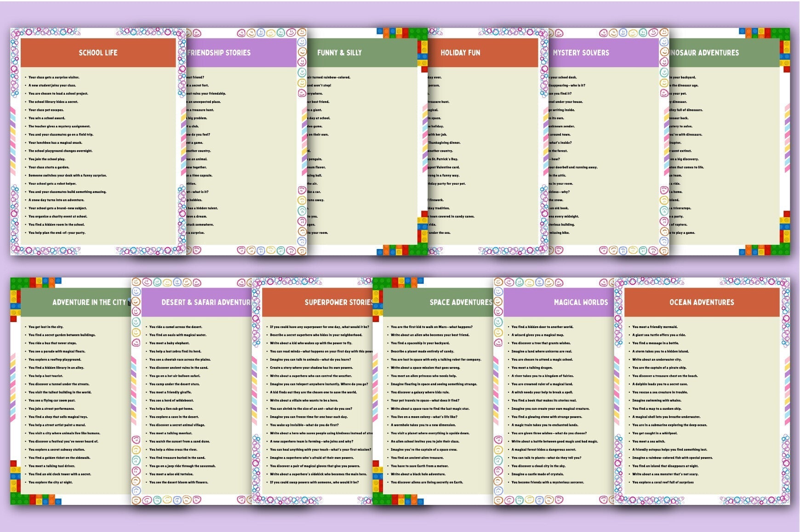Select prompt "A snow day turns into an adventure."
This screenshot has height=532, width=800.
coord(57,200)
